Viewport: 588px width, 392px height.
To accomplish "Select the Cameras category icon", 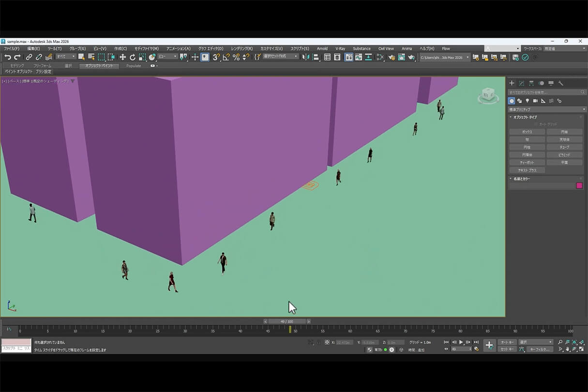I will tap(535, 101).
